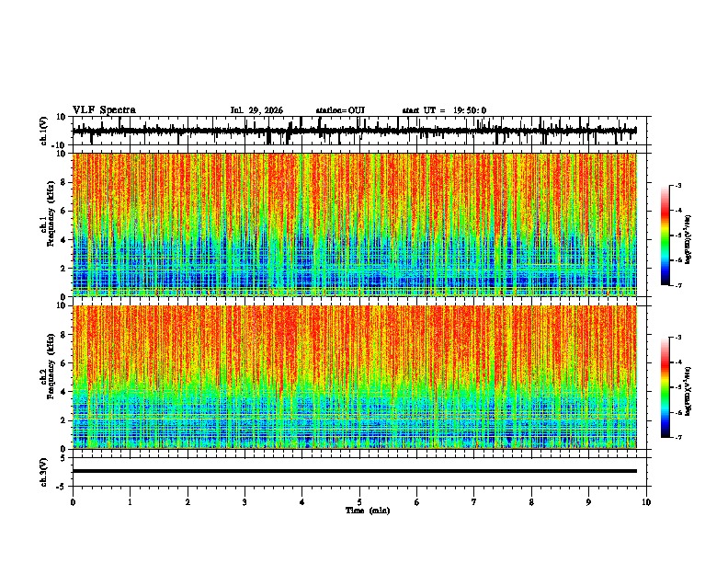Click the "10" tick on the time axis
Image resolution: width=728 pixels, height=563 pixels.
click(x=646, y=502)
